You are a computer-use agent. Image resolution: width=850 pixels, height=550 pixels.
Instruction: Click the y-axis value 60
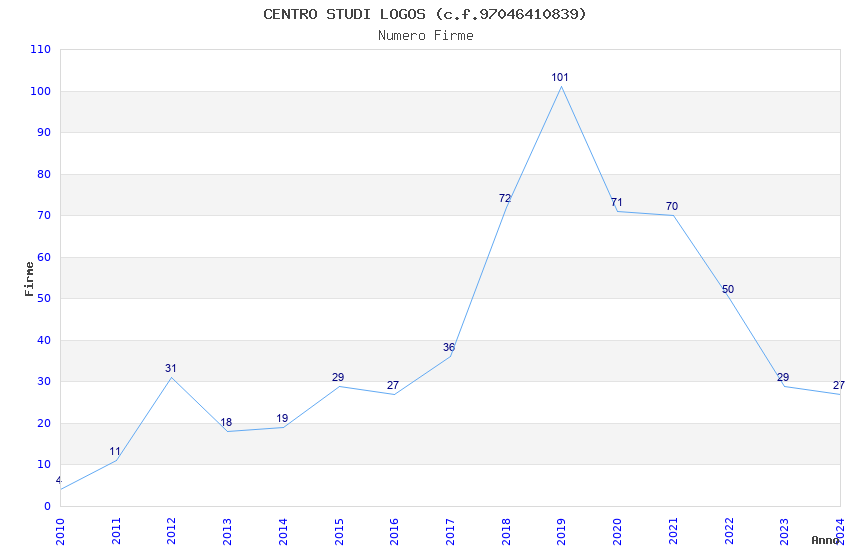(x=44, y=257)
